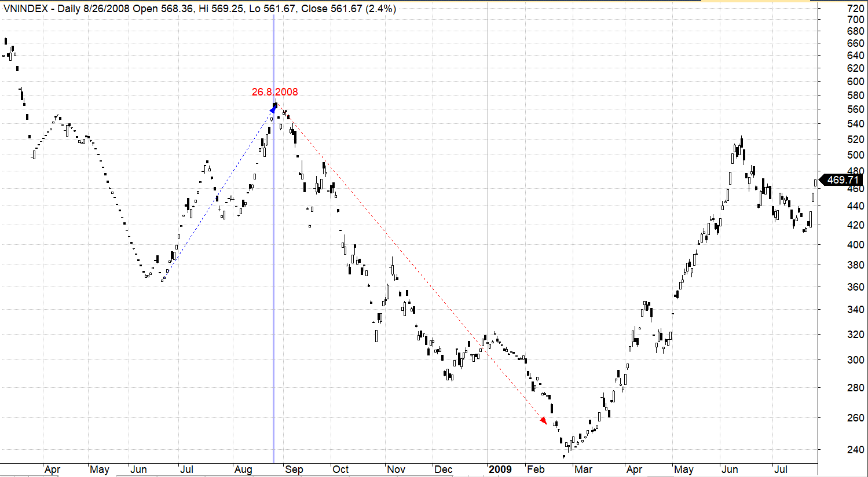
Task: Select the Feb label on the time axis
Action: coord(536,469)
